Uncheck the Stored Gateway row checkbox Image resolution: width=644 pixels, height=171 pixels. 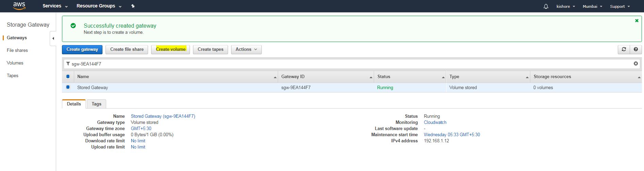68,87
